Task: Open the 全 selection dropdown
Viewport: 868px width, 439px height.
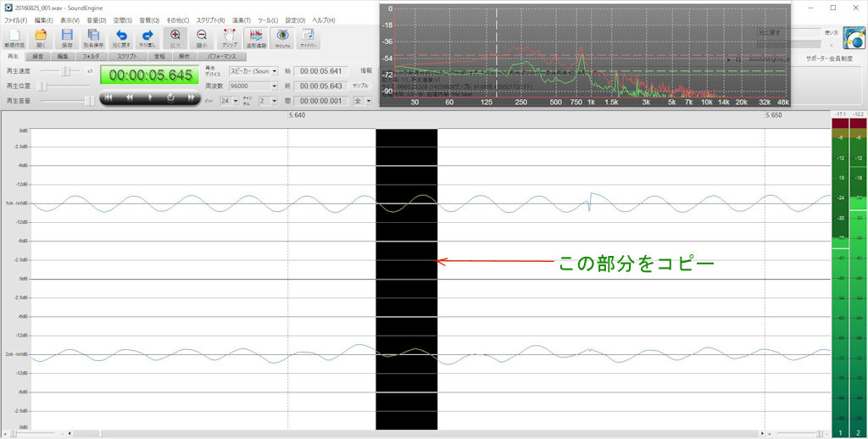Action: (x=363, y=101)
